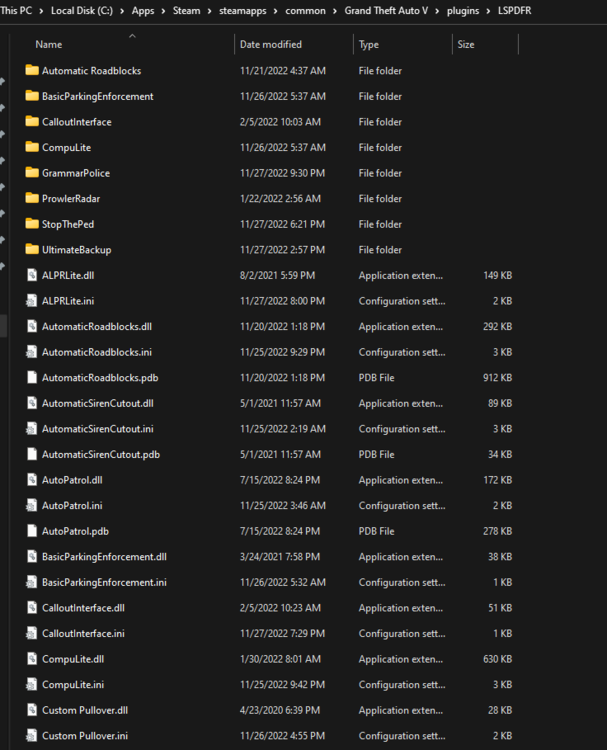Select the CompuLite.ini file name
This screenshot has height=750, width=607.
coord(73,684)
